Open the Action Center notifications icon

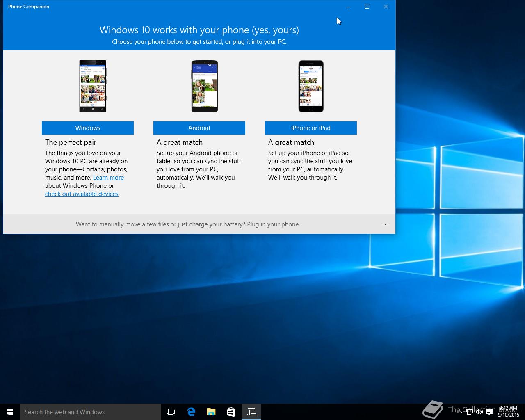(x=489, y=412)
